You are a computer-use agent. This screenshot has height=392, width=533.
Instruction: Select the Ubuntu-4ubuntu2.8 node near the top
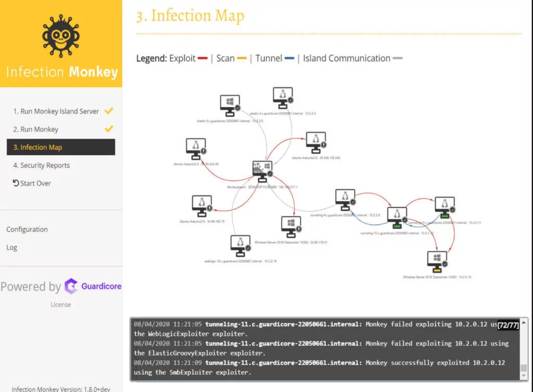coord(195,147)
